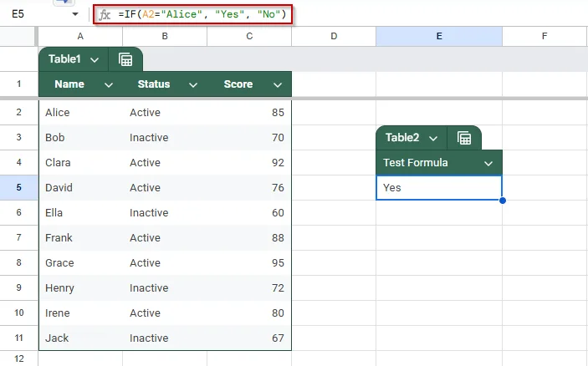The height and width of the screenshot is (366, 588).
Task: Click the Table1 name label
Action: click(64, 59)
